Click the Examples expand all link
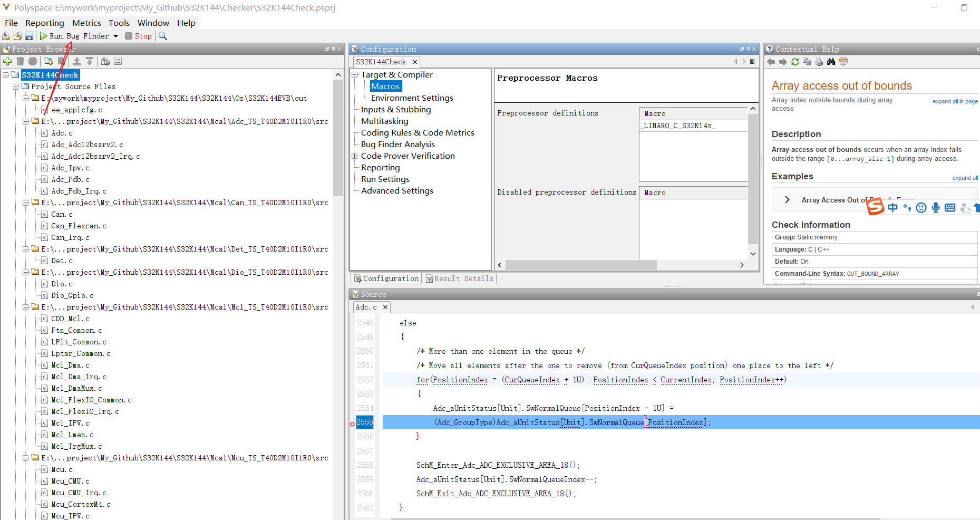The width and height of the screenshot is (980, 520). pyautogui.click(x=965, y=178)
